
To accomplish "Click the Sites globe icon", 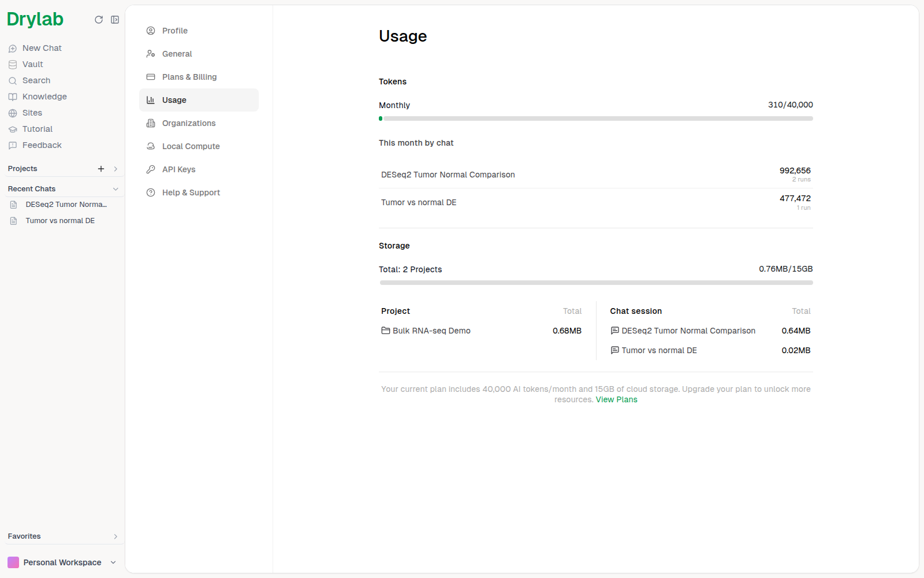I will [x=13, y=113].
